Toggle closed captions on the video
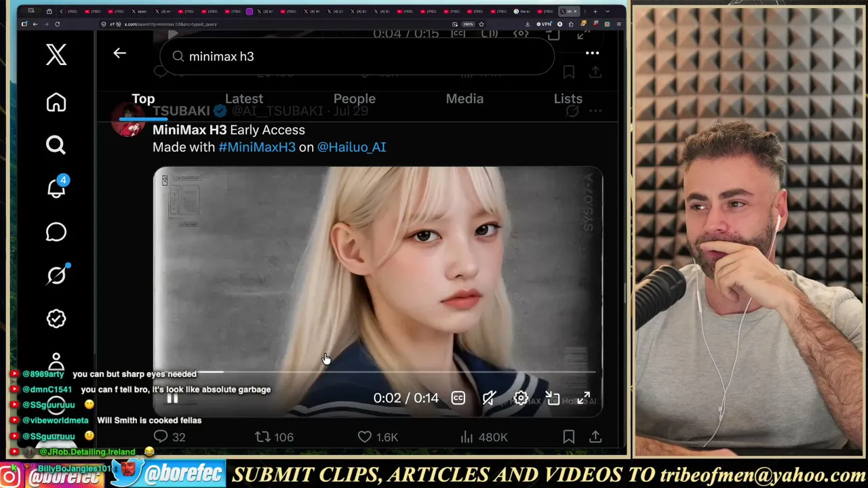The image size is (868, 488). click(x=458, y=399)
